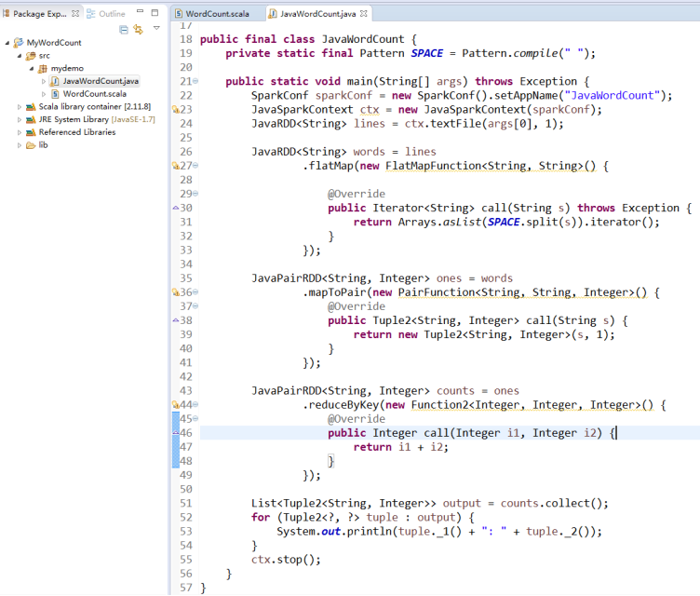
Task: Expand the lib folder node
Action: [x=20, y=145]
